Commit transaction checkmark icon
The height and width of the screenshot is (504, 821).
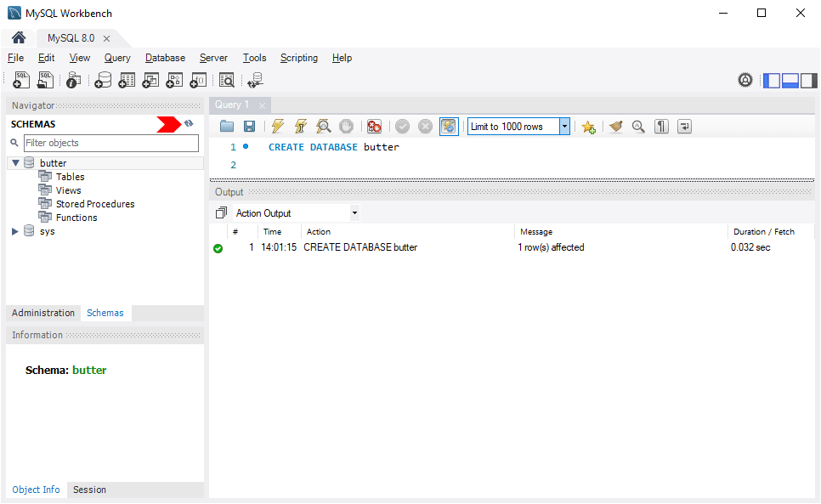[x=402, y=126]
